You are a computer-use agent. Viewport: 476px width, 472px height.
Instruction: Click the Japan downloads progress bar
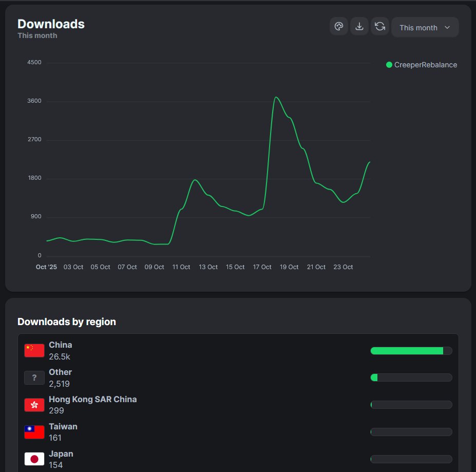point(411,459)
